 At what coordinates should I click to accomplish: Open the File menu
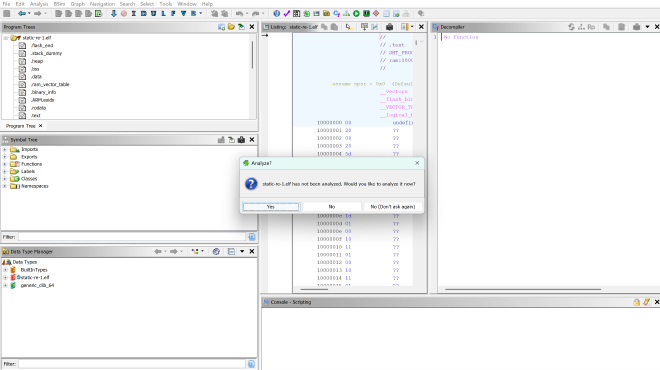point(6,4)
